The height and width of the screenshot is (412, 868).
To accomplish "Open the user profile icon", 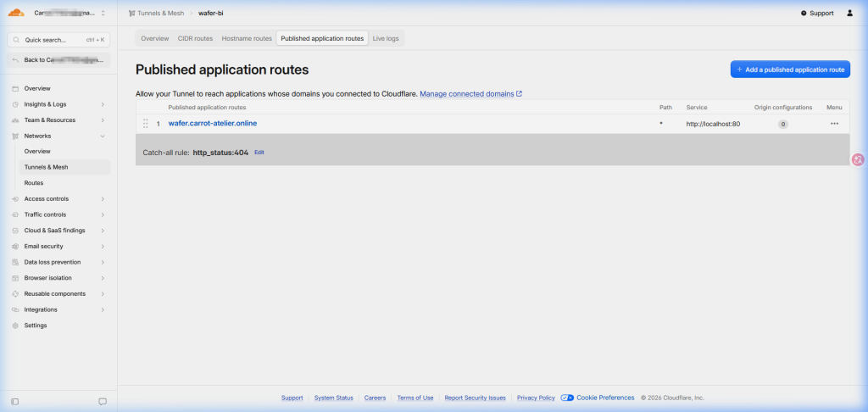I will (849, 13).
